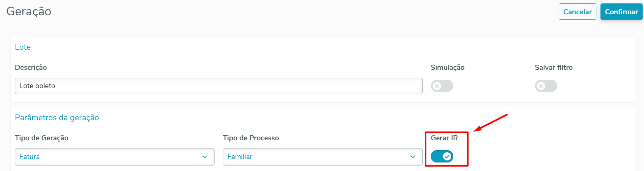
Task: Click the Tipo de Geração label
Action: [41, 138]
